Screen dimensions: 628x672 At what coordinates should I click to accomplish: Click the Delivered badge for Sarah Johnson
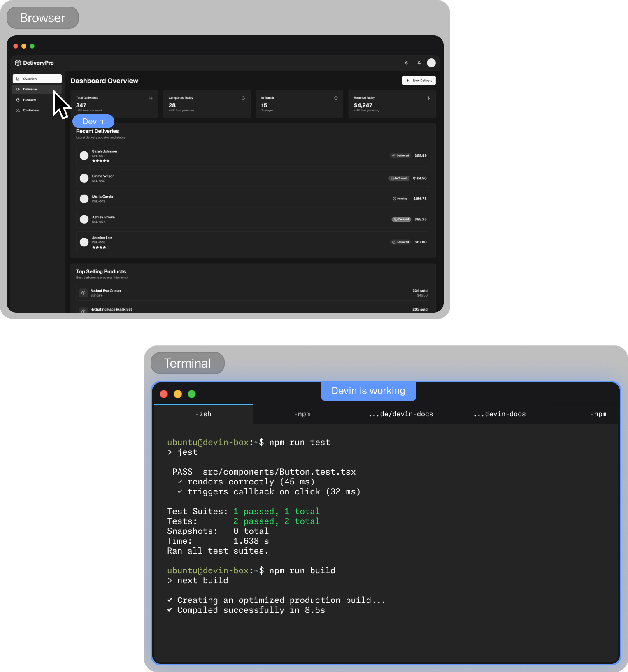(400, 155)
